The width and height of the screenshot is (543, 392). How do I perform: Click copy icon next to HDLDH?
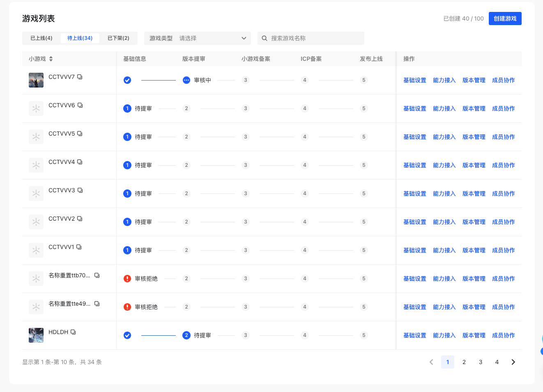click(x=73, y=332)
